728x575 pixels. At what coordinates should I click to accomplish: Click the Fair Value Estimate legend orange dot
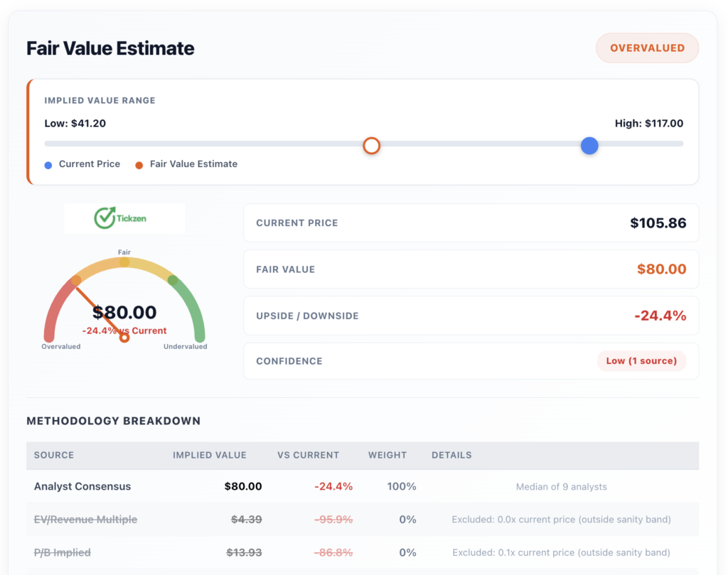(139, 165)
